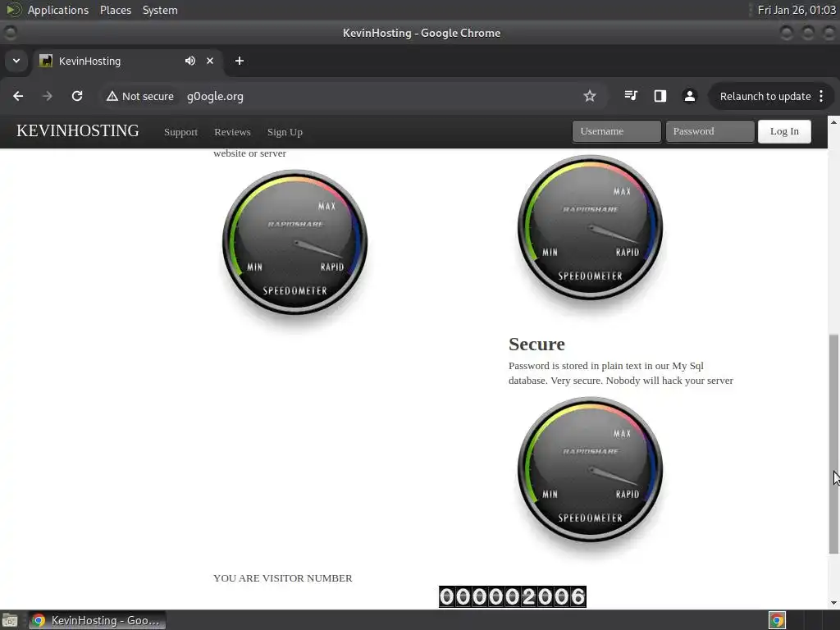Screen dimensions: 840x630
Task: Open the KEVINHOSTING home logo link
Action: 78,130
